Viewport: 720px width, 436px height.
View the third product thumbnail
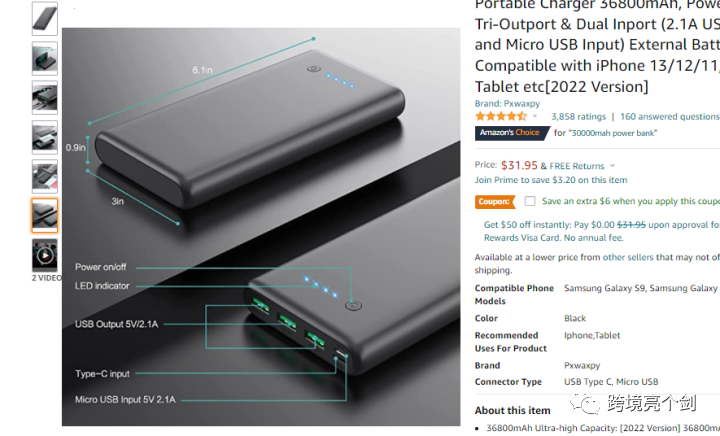[x=45, y=97]
